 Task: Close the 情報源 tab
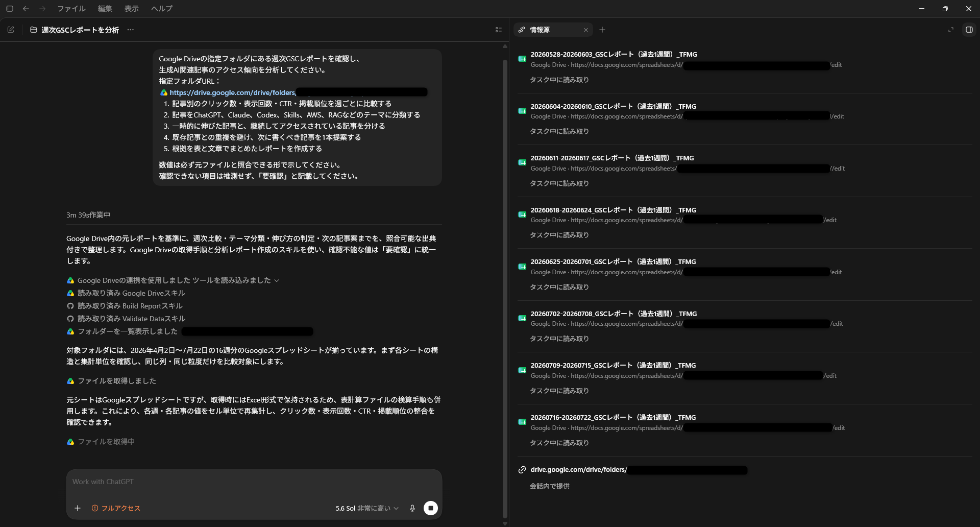[586, 30]
